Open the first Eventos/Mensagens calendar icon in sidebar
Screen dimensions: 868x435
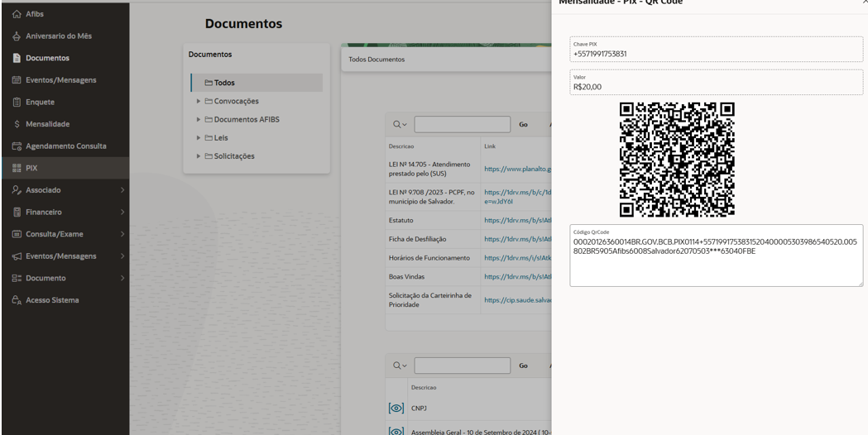[x=17, y=80]
